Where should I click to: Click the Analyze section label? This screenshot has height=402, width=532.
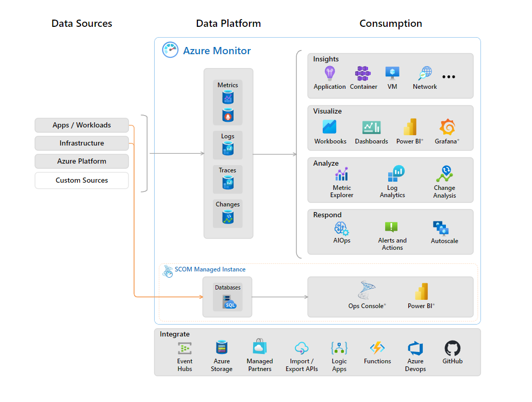point(326,163)
